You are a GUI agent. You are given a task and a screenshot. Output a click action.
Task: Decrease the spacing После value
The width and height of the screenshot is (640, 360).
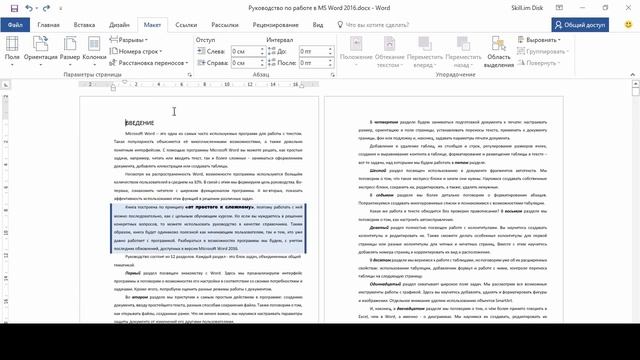pyautogui.click(x=330, y=65)
